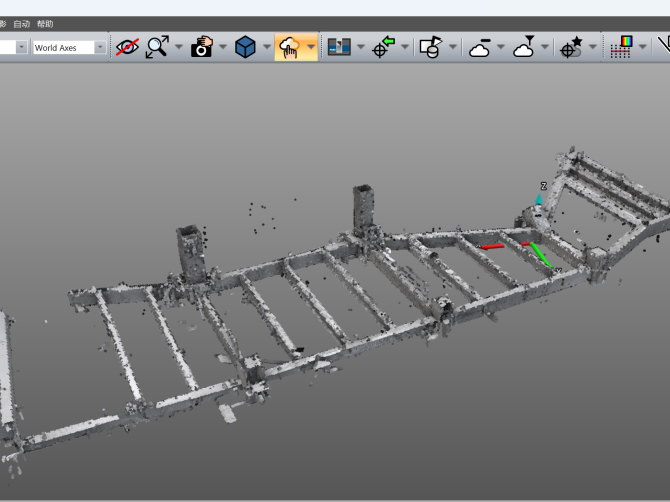Click the crosshair with star icon
Image resolution: width=670 pixels, height=502 pixels.
click(x=571, y=47)
